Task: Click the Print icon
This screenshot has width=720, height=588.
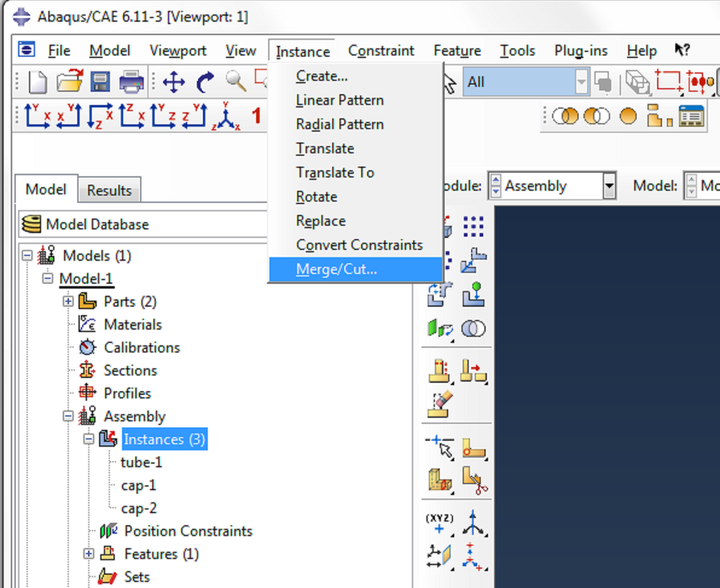Action: 132,83
